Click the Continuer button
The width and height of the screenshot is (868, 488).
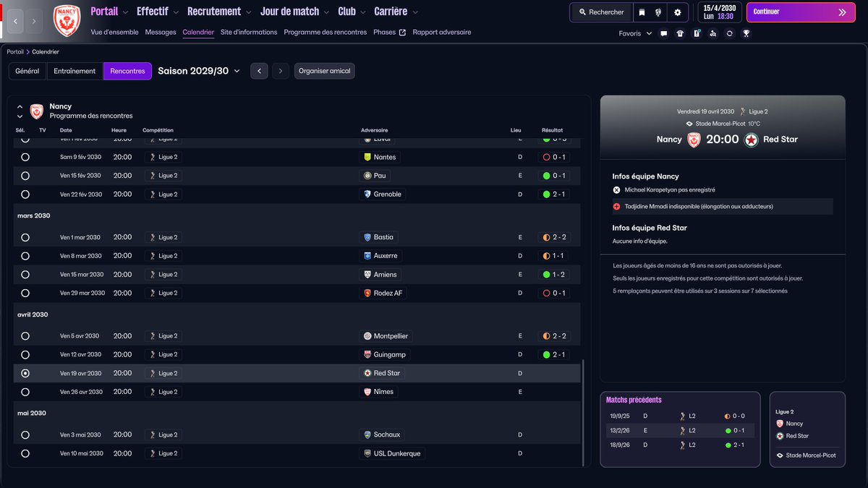(x=800, y=12)
